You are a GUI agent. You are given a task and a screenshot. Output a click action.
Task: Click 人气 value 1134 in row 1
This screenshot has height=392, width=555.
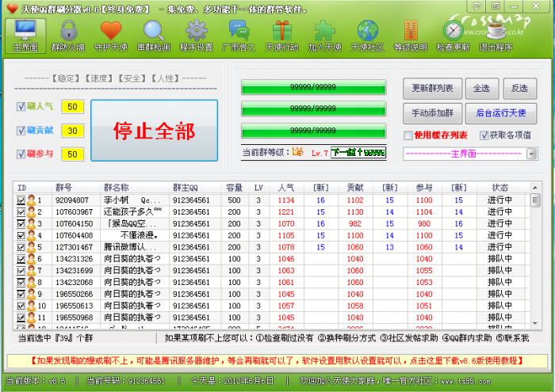pyautogui.click(x=286, y=200)
